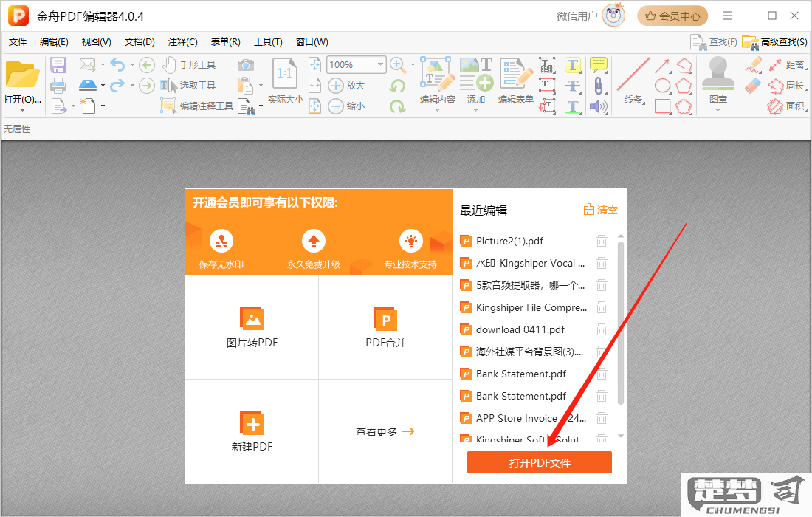Open the dropdown arrow beside the scanner icon
Viewport: 812px width, 517px height.
pos(103,86)
